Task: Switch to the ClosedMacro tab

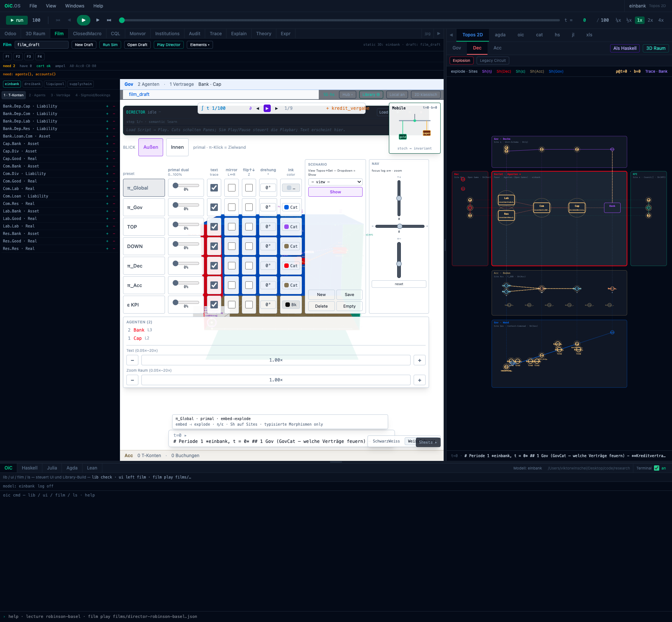Action: click(x=87, y=34)
